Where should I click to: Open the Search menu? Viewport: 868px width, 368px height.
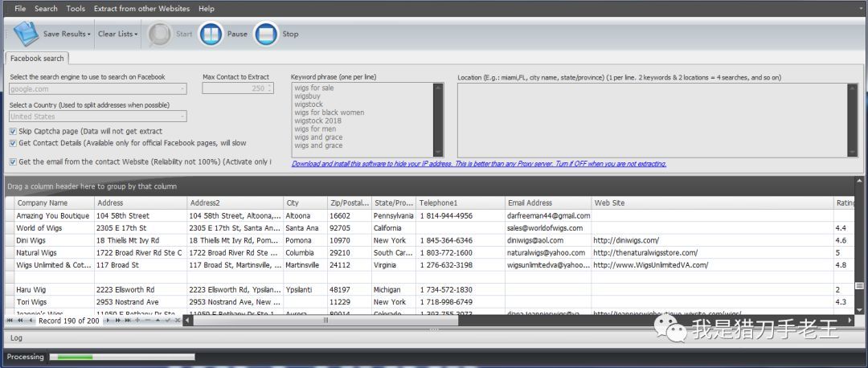pyautogui.click(x=46, y=8)
